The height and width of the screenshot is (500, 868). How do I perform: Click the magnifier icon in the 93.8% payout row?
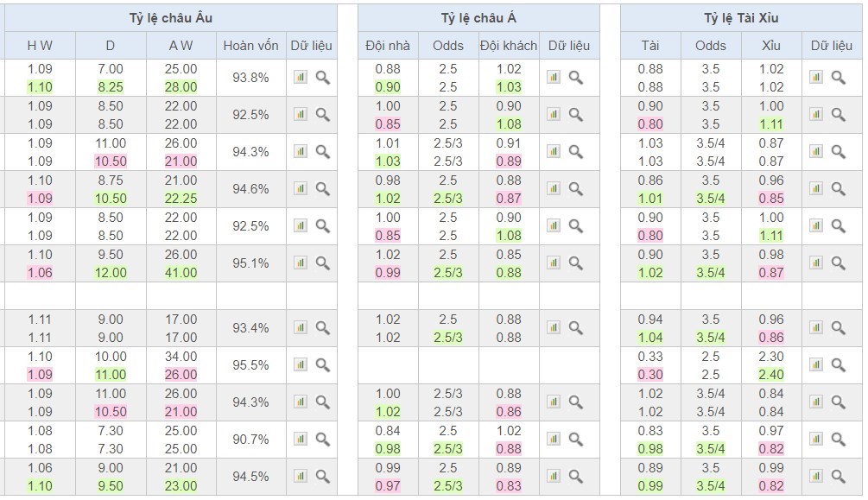(x=322, y=78)
